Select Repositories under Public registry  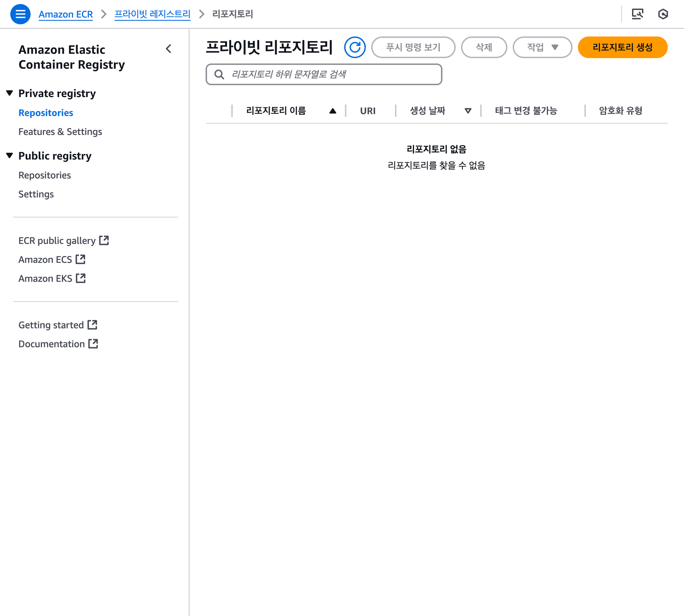click(x=45, y=175)
